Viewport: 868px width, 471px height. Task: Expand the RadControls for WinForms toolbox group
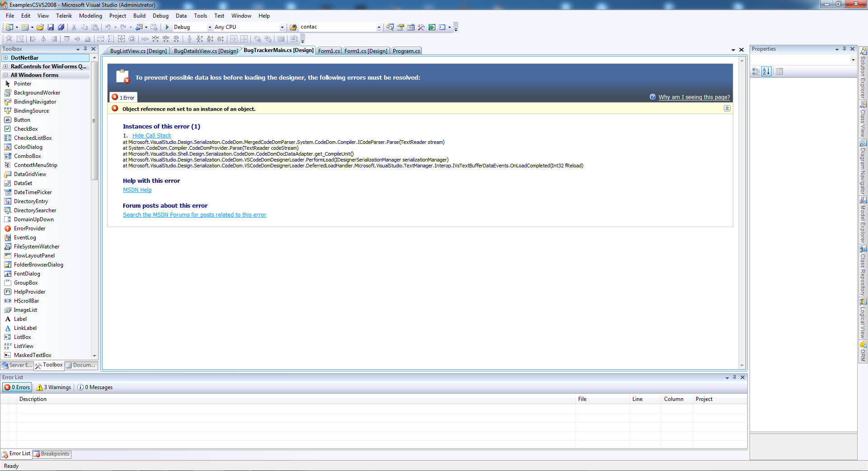click(x=6, y=67)
